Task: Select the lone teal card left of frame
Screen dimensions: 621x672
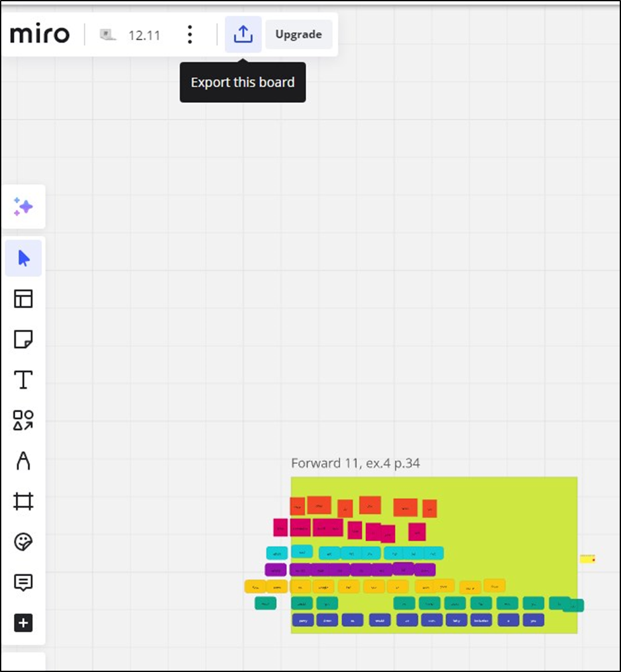Action: coord(265,603)
